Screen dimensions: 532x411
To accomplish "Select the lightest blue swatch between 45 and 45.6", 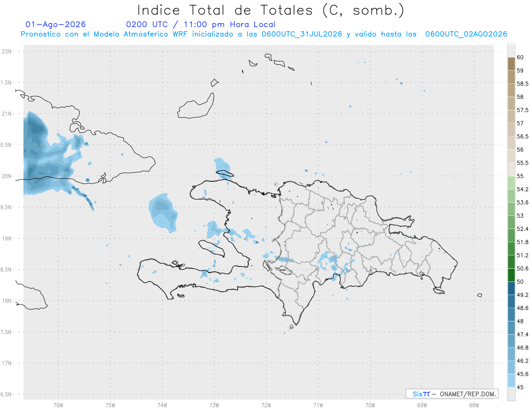I will [x=511, y=380].
